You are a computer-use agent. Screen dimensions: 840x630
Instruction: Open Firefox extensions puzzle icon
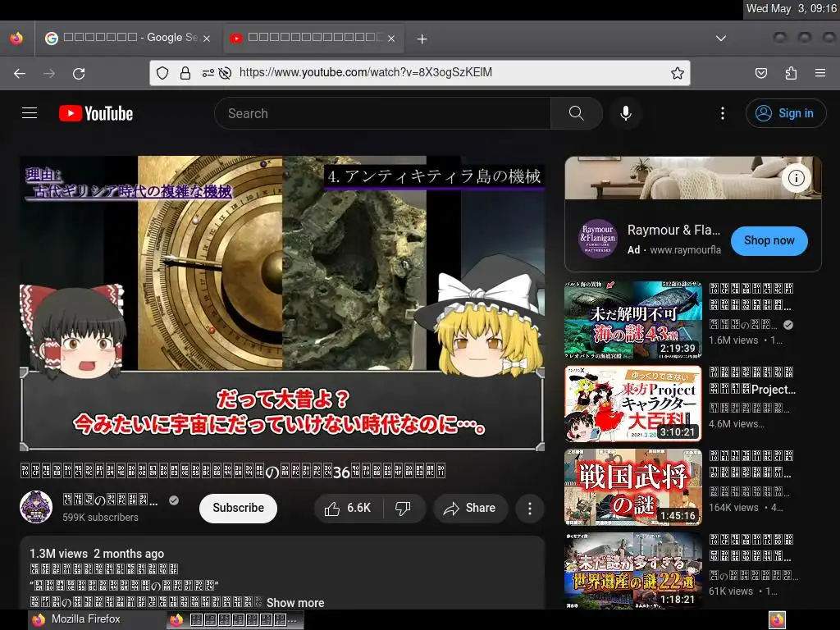(x=791, y=73)
